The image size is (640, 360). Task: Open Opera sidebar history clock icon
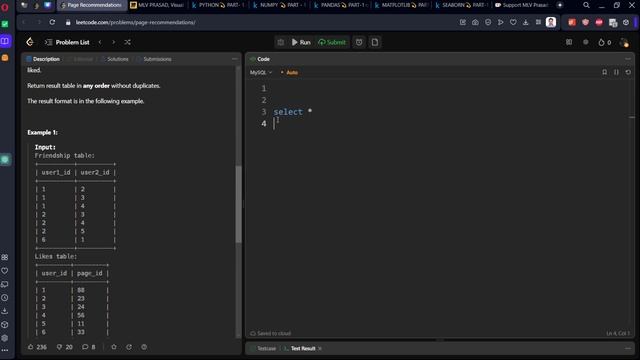[x=5, y=298]
